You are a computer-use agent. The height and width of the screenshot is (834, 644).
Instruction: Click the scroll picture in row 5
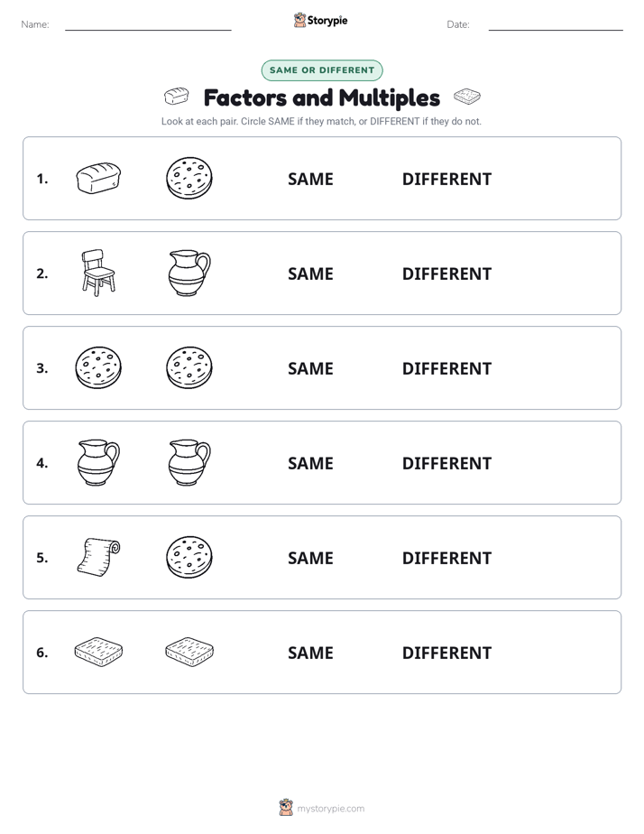click(x=98, y=558)
